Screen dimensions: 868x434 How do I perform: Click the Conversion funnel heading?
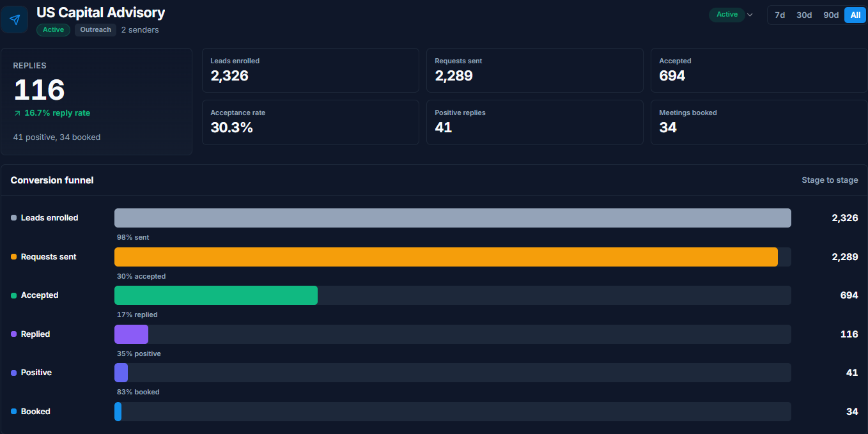click(52, 180)
